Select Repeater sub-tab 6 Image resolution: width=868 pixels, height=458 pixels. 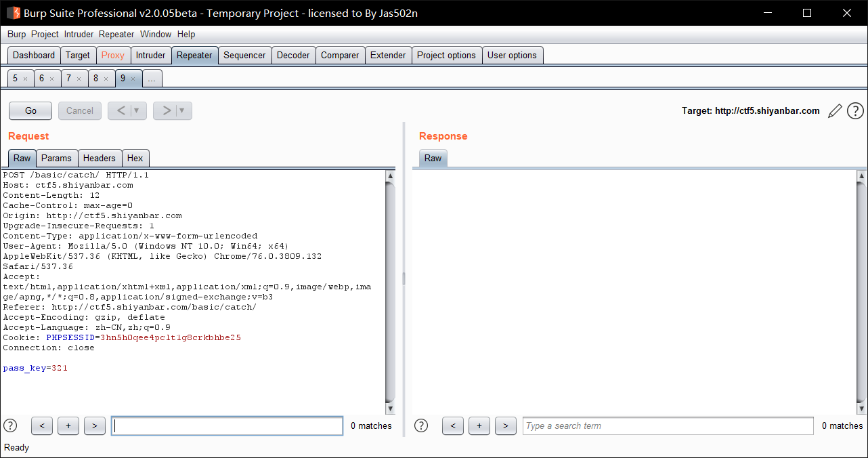(41, 79)
